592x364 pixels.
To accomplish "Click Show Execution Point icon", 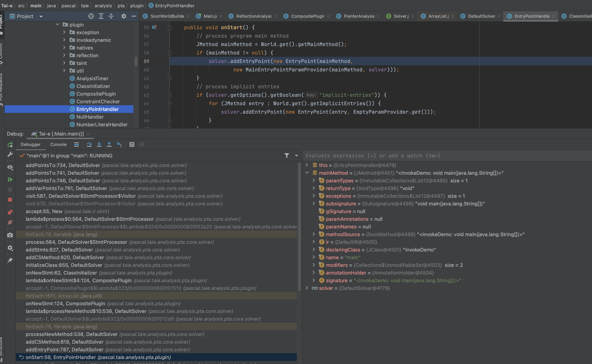I will (x=76, y=144).
